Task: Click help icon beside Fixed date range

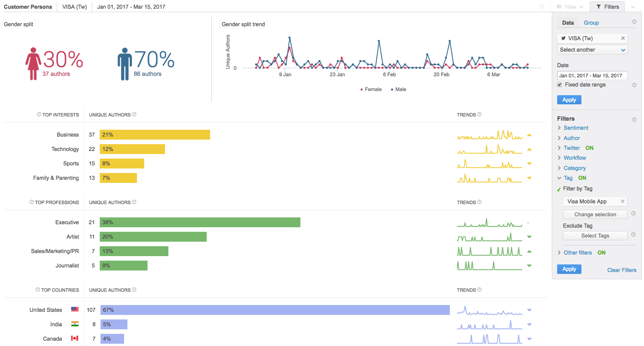Action: (x=634, y=85)
